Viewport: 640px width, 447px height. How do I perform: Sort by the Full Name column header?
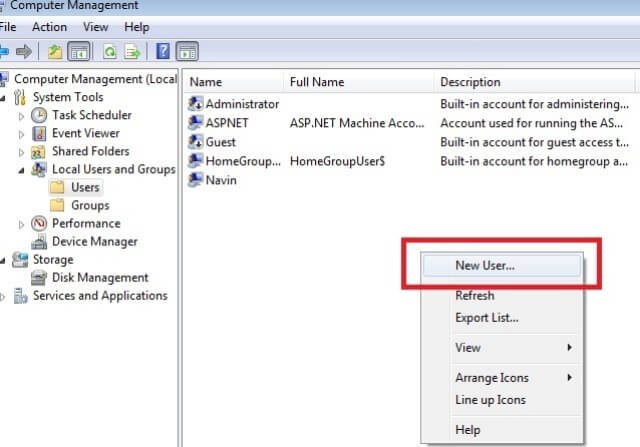[x=359, y=82]
